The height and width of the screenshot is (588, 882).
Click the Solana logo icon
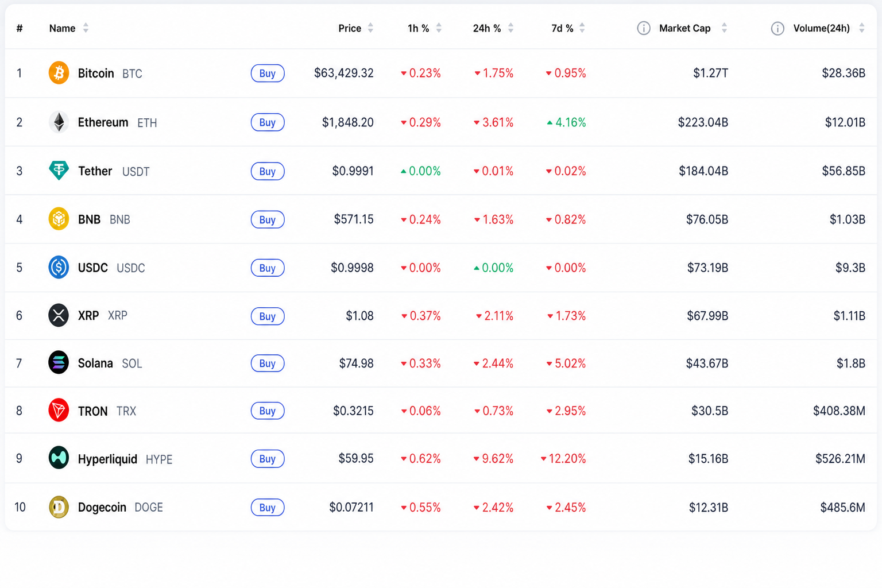coord(59,363)
